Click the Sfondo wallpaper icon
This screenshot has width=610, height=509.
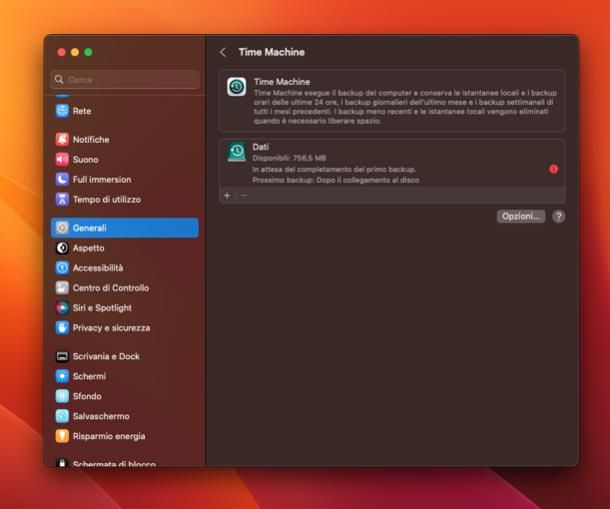62,396
